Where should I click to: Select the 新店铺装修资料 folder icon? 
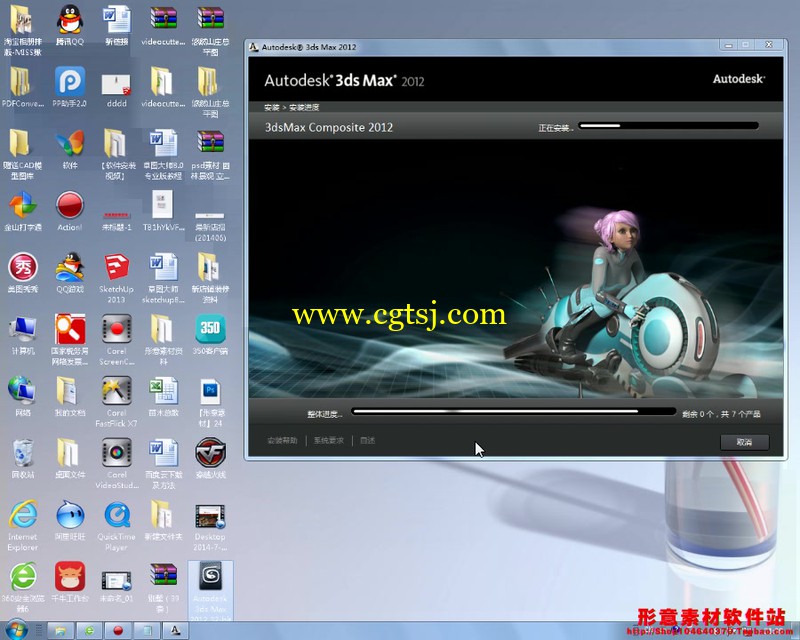[x=210, y=277]
